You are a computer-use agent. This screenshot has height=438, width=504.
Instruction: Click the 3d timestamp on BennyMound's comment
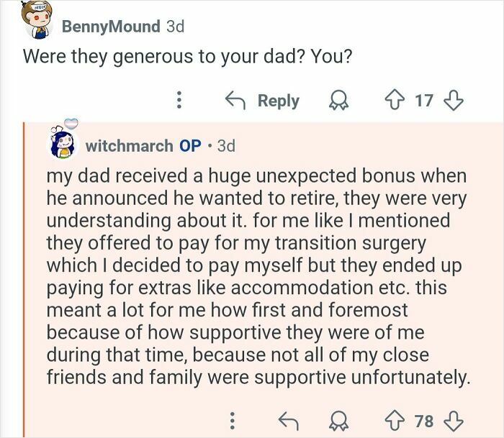175,27
